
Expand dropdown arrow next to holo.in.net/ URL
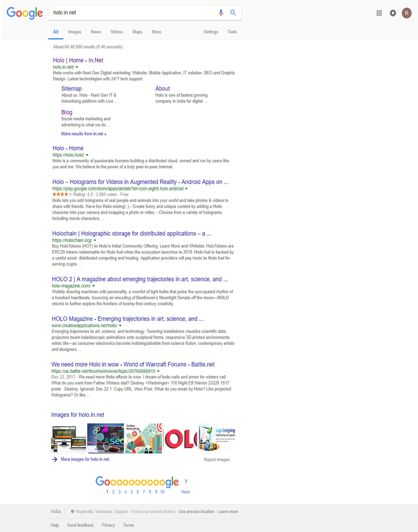pyautogui.click(x=77, y=67)
